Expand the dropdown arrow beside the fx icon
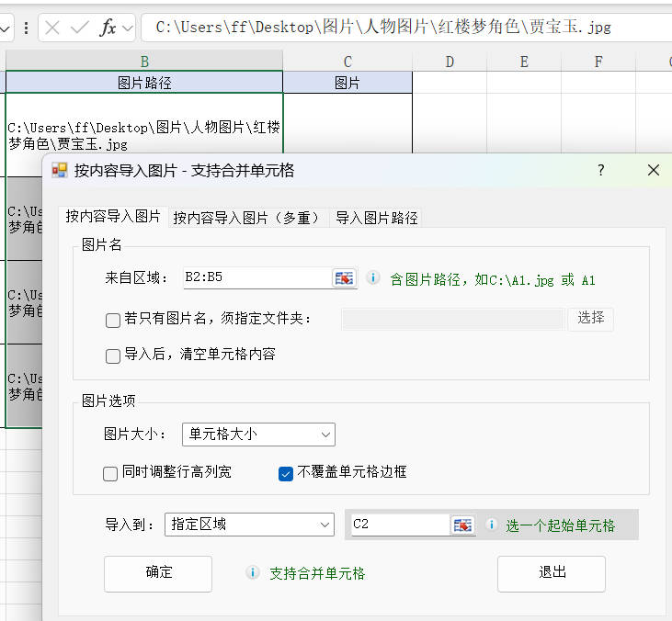Viewport: 672px width, 621px height. pyautogui.click(x=127, y=28)
